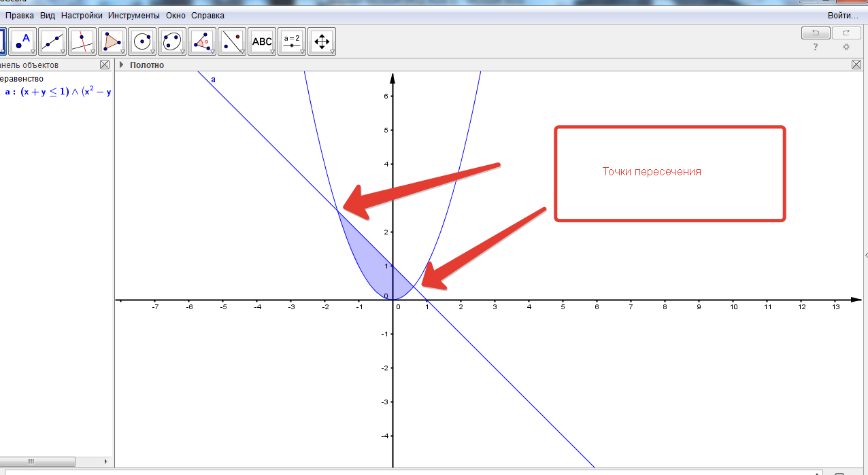Click the Полотно view title
This screenshot has width=868, height=475.
pos(147,65)
